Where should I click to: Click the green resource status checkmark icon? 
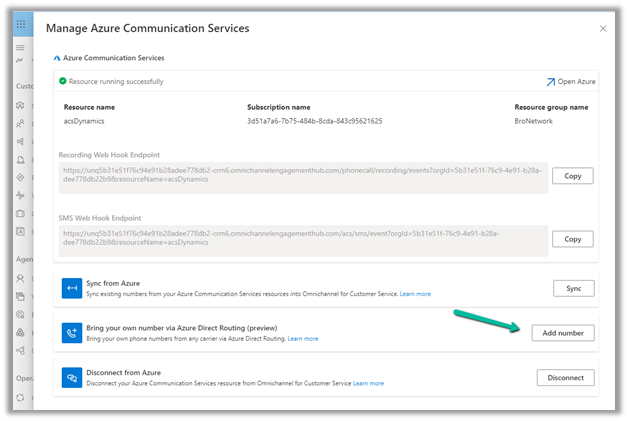pyautogui.click(x=63, y=81)
